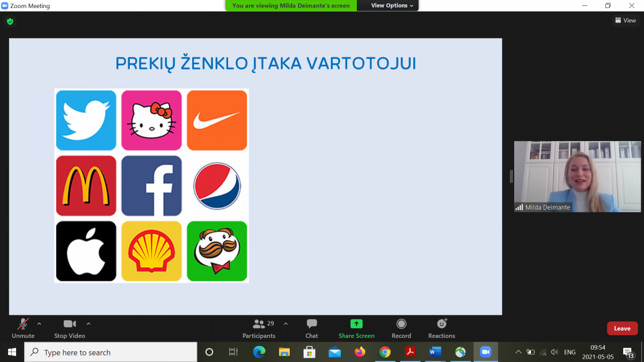This screenshot has width=644, height=362.
Task: Click the Pepsi logo on the slide
Action: click(x=217, y=186)
